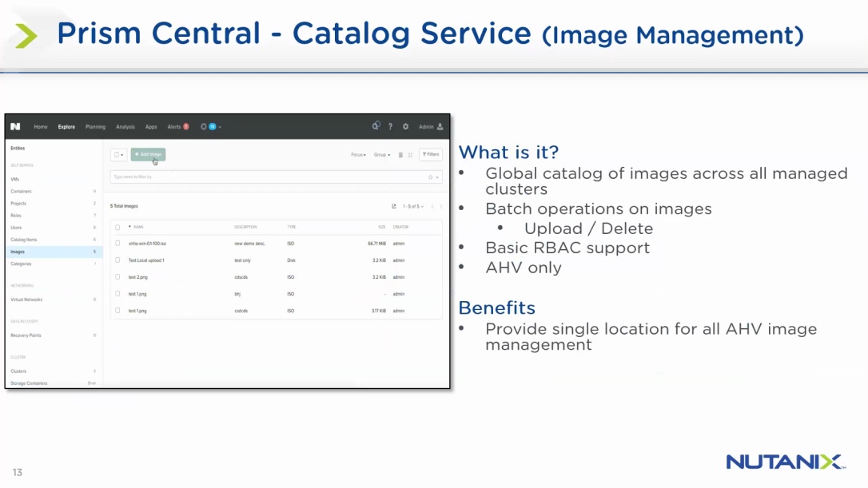Open the Analysis menu item

125,126
